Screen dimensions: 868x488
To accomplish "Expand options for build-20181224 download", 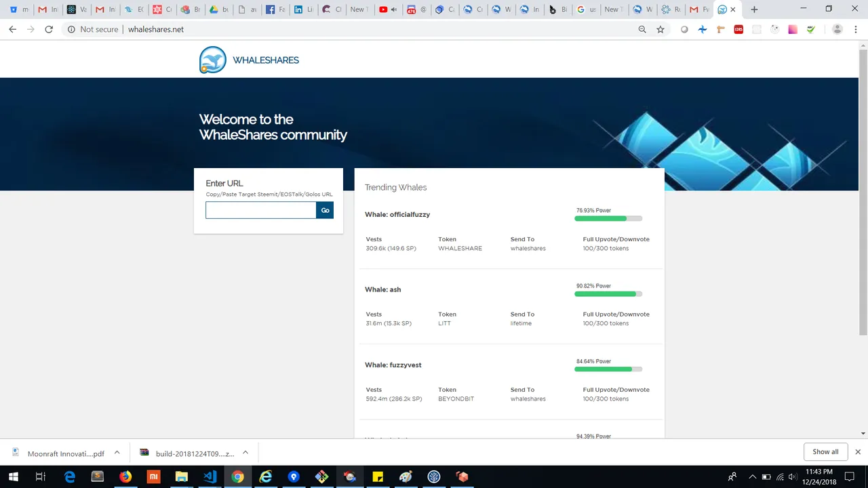I will tap(245, 453).
